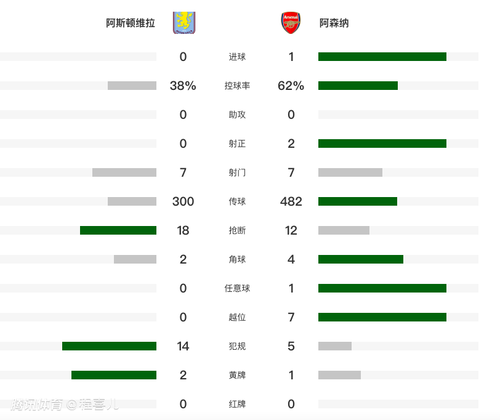Click the Aston Villa club crest
This screenshot has height=420, width=500.
pos(184,23)
